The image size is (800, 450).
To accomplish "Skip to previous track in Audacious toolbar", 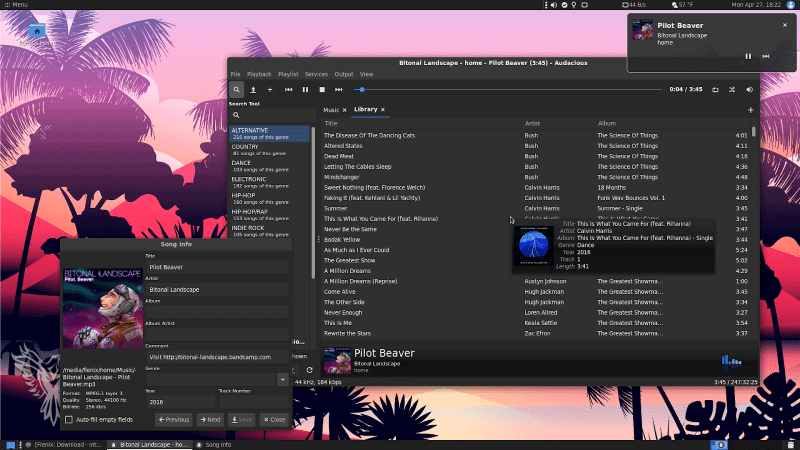I will pyautogui.click(x=288, y=89).
